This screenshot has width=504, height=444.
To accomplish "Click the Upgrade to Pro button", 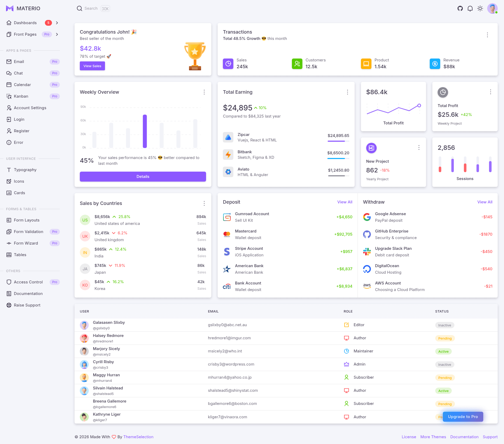I will pyautogui.click(x=463, y=417).
